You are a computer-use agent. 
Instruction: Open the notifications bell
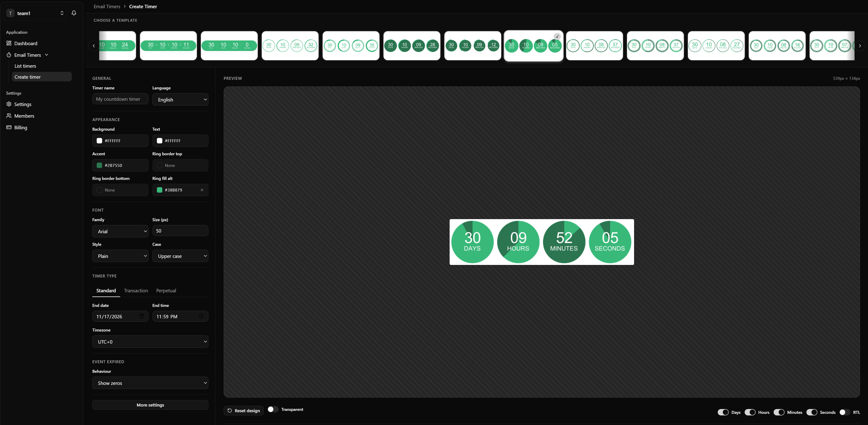74,13
